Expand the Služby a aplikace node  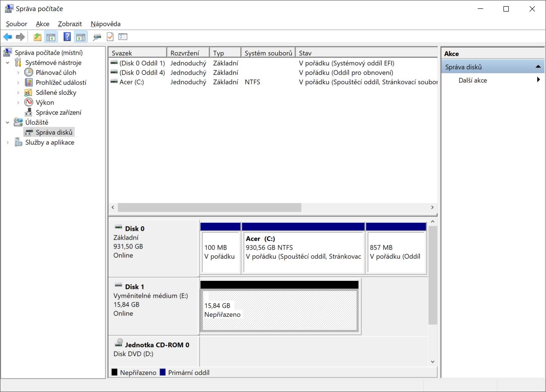pyautogui.click(x=8, y=143)
